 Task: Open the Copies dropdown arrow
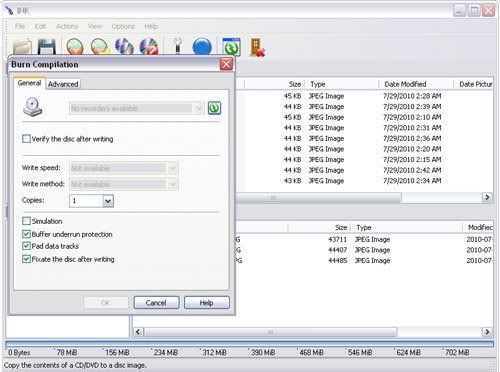(x=108, y=201)
